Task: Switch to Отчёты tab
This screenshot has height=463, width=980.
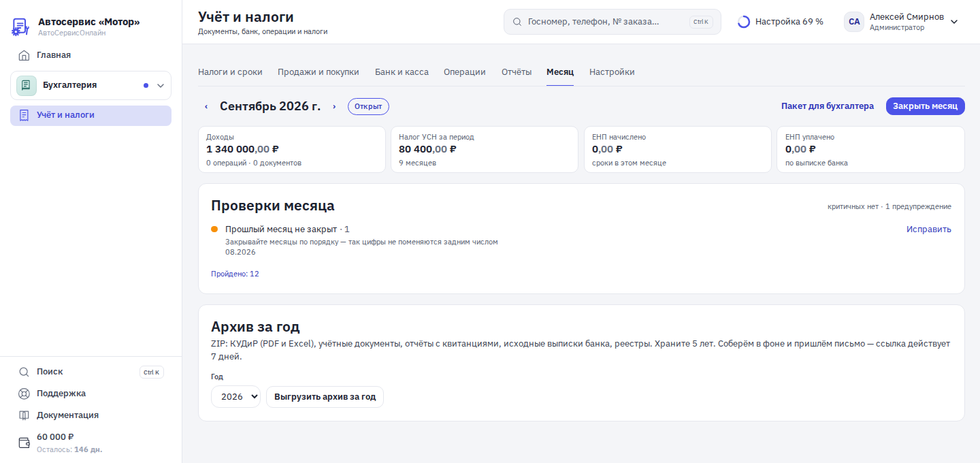Action: [x=517, y=72]
